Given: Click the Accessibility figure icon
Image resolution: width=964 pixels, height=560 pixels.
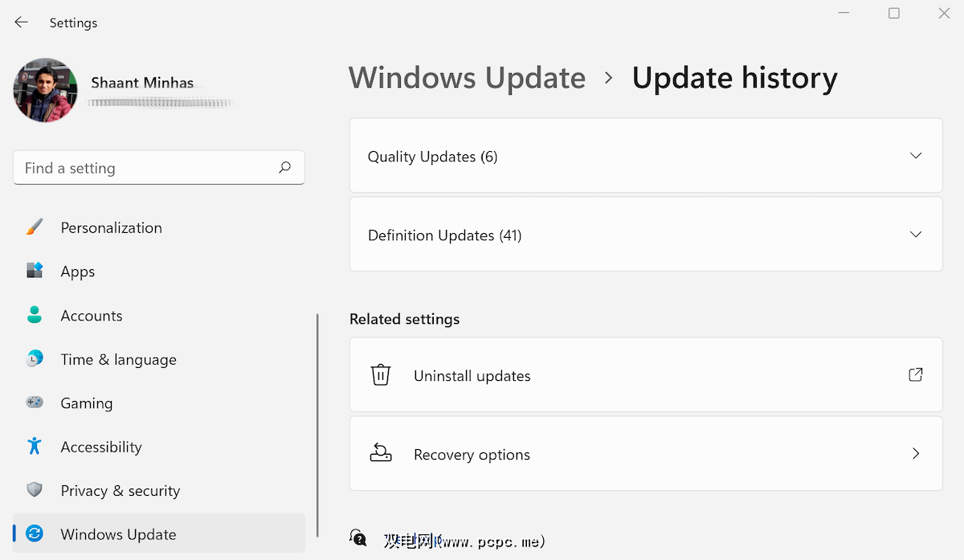Looking at the screenshot, I should click(x=34, y=447).
